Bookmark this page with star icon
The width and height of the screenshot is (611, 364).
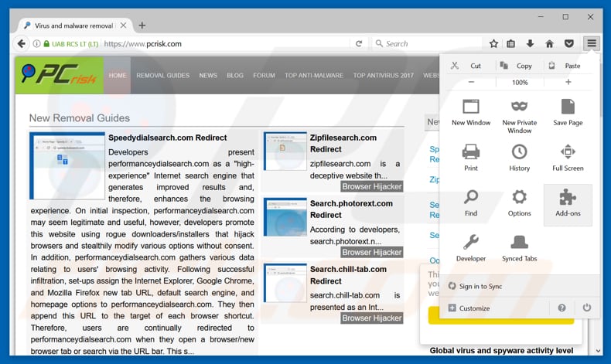pos(493,43)
